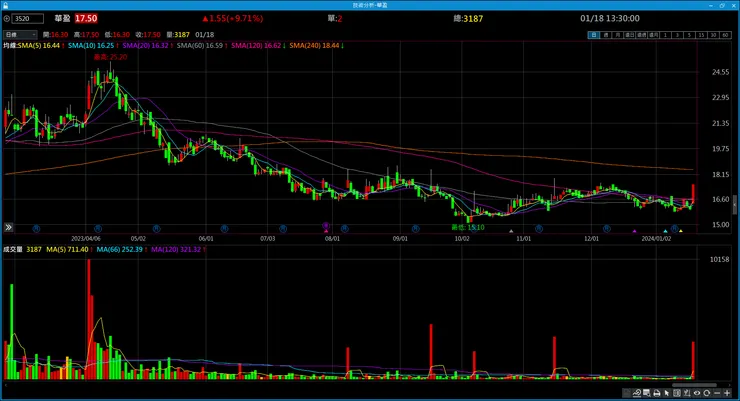Expand the side panel with » arrows
740x401 pixels.
point(8,227)
